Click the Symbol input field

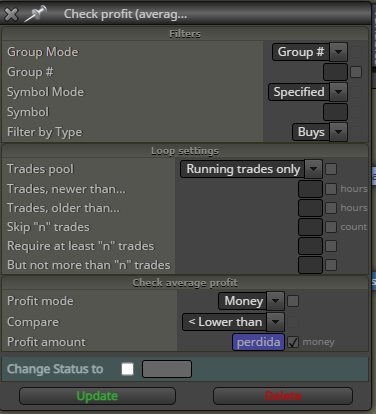pos(335,112)
